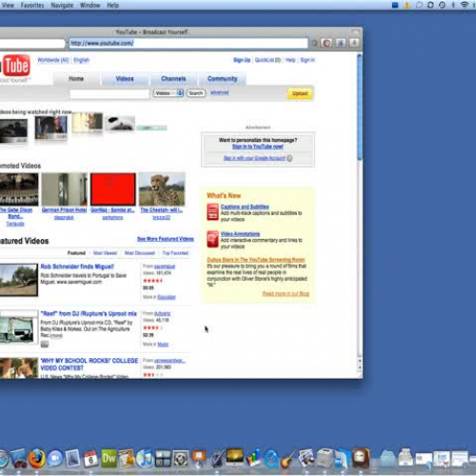Click the Wi-Fi status icon in menu bar

pyautogui.click(x=465, y=5)
